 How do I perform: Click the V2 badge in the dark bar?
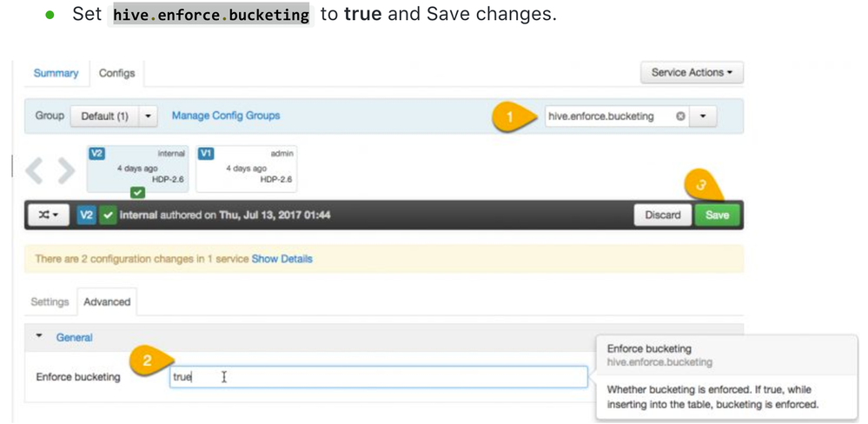87,215
